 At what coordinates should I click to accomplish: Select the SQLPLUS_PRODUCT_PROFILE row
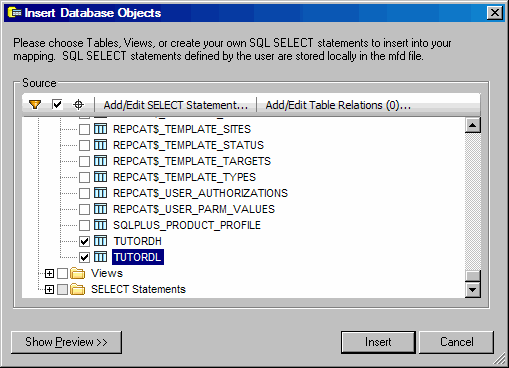coord(187,225)
